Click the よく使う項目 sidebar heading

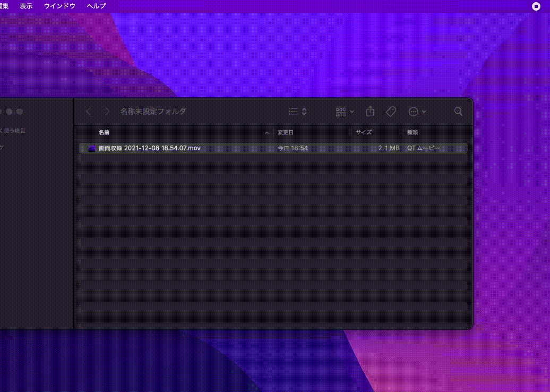pyautogui.click(x=13, y=131)
